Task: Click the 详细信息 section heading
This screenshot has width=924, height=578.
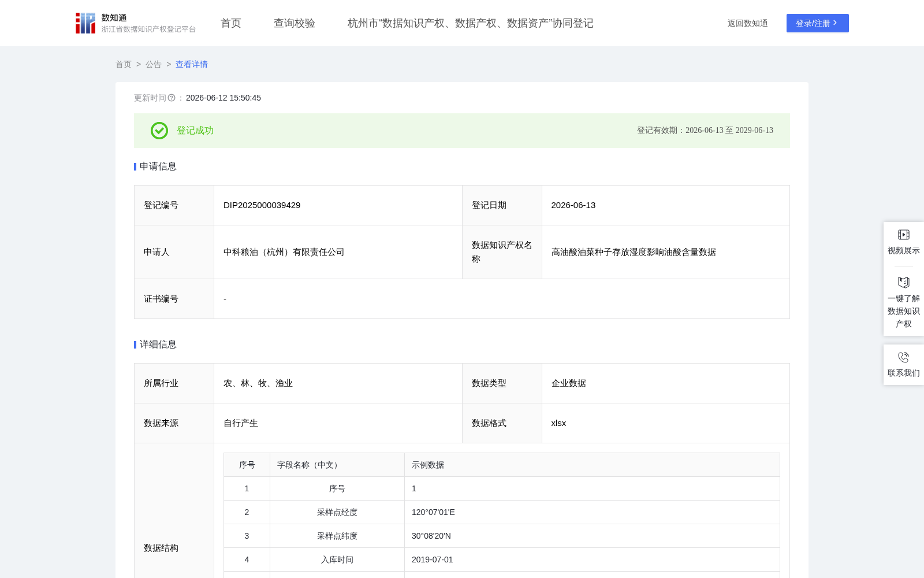Action: pos(158,344)
